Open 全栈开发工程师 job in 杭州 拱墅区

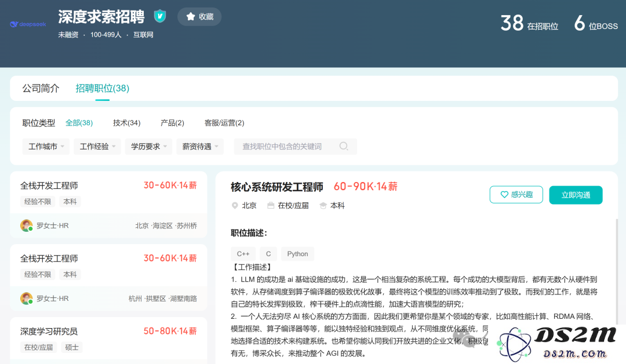click(x=108, y=278)
